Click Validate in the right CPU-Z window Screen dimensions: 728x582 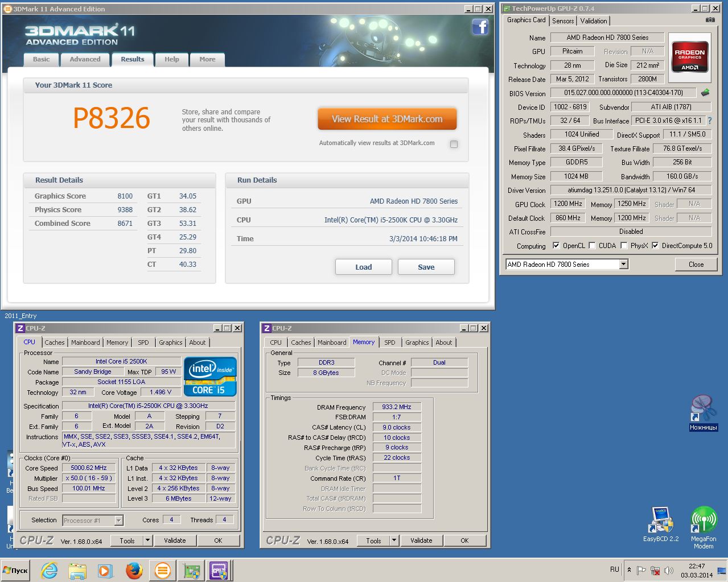click(421, 540)
